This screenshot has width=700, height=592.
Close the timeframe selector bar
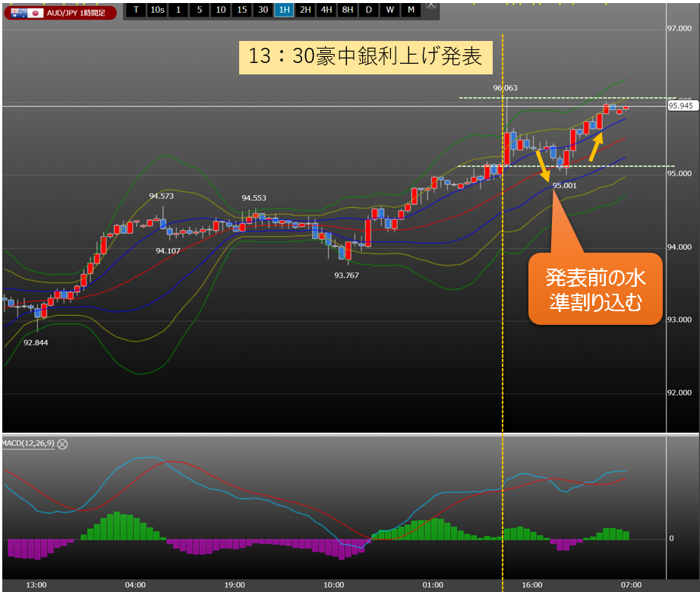[431, 5]
